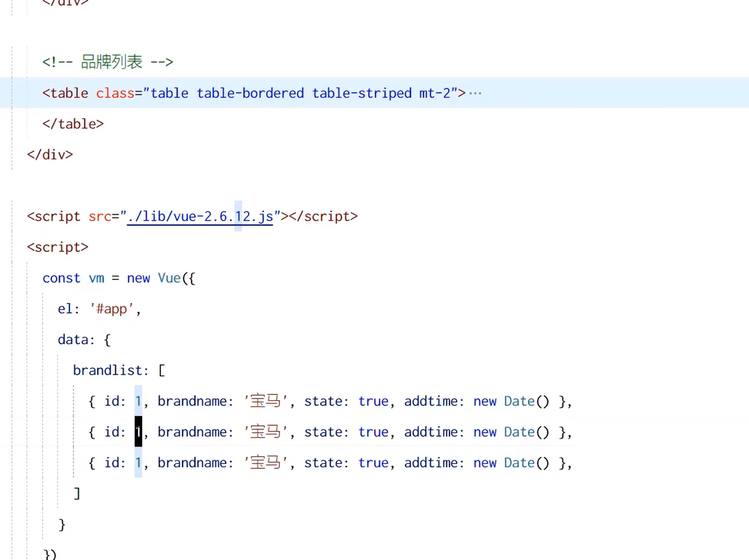Click the 'table table-bordered table-striped mt-2' class value
This screenshot has width=749, height=560.
click(300, 93)
